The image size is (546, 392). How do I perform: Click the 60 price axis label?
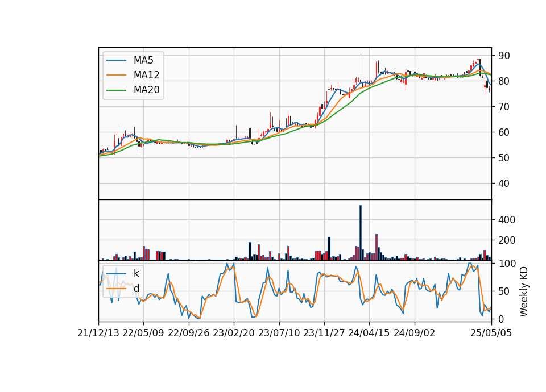tap(504, 132)
